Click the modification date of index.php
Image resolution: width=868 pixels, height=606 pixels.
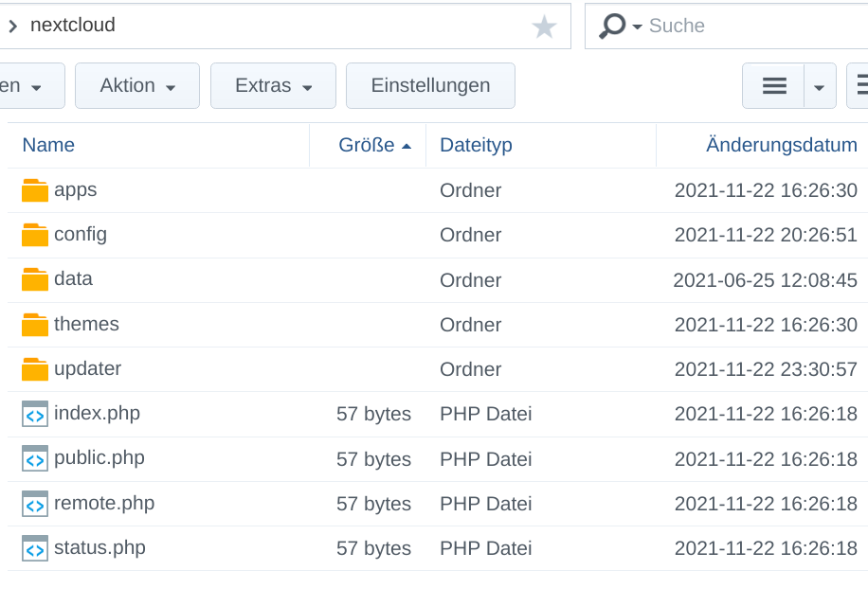point(766,414)
